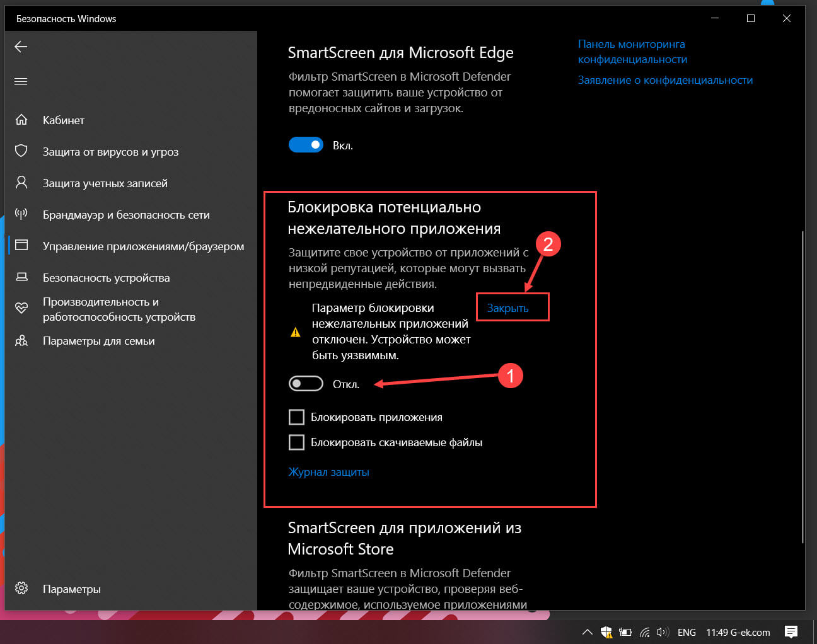Open Журнал защиты link
Screen dimensions: 817x644
tap(328, 472)
